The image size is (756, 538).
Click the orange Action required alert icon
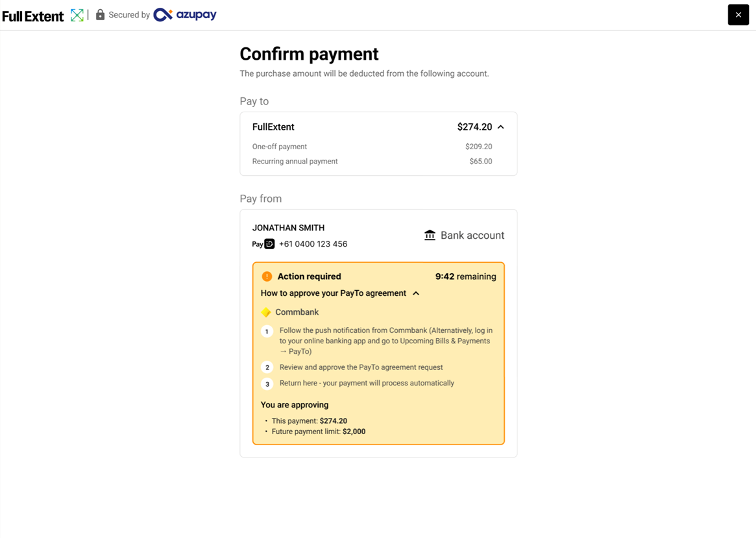(267, 276)
